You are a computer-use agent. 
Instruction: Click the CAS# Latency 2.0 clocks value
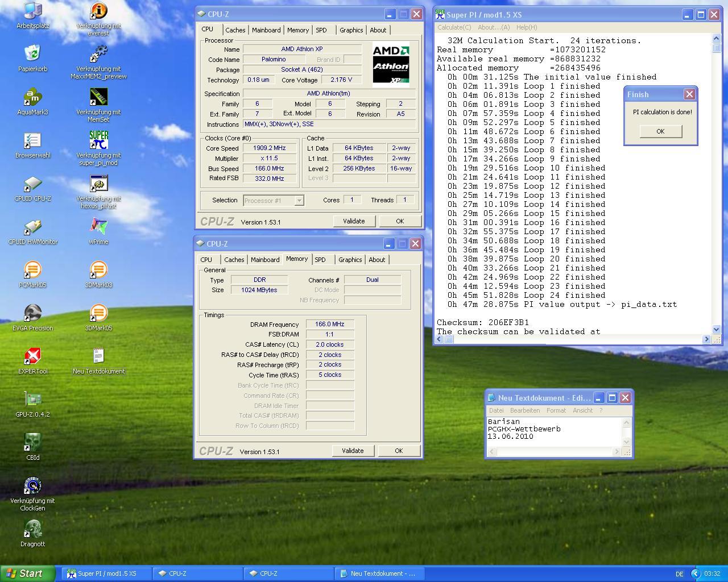pyautogui.click(x=330, y=344)
